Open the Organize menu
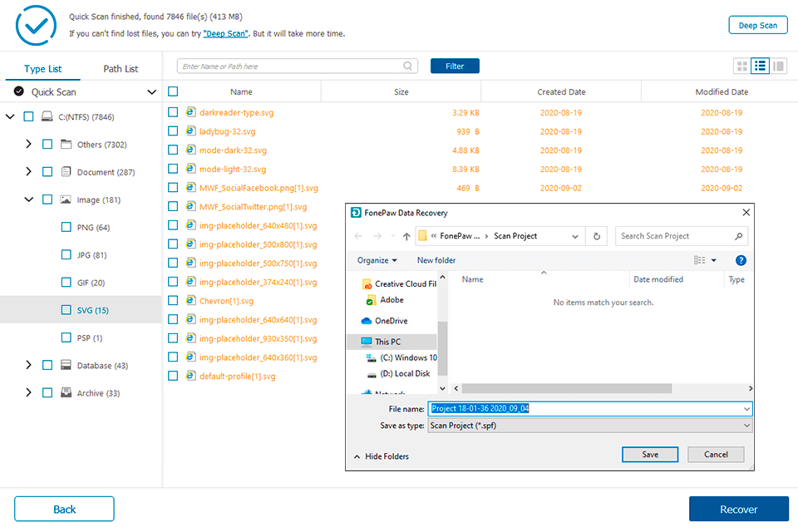 [376, 260]
